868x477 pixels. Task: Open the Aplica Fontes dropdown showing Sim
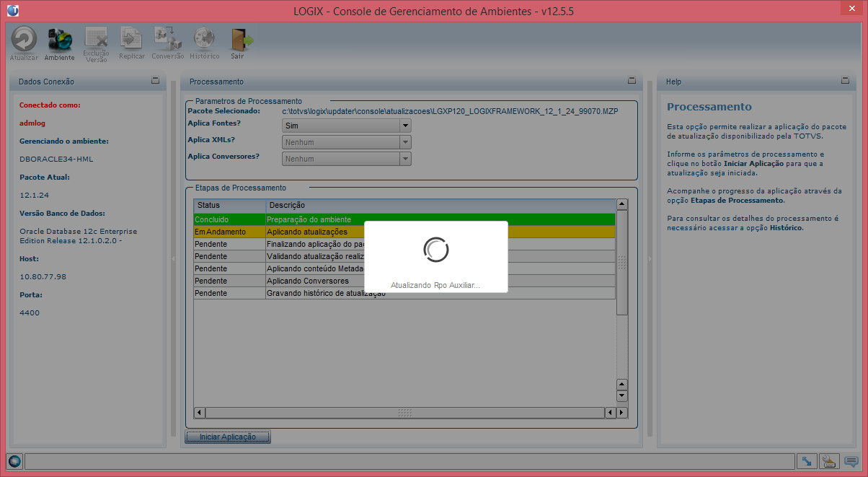[x=346, y=126]
